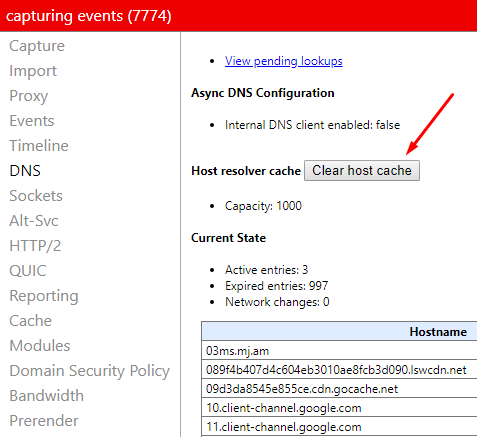Select the Prerender tab

[x=44, y=421]
